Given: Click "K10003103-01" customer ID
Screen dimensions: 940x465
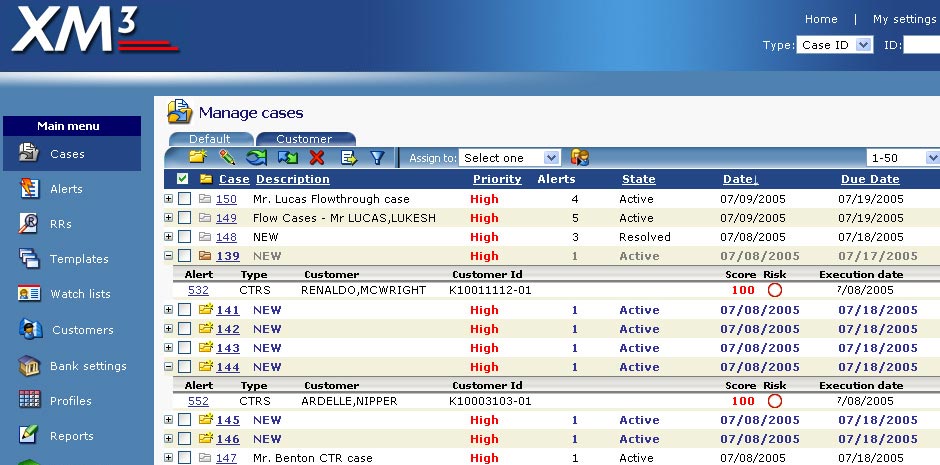Looking at the screenshot, I should [x=490, y=401].
